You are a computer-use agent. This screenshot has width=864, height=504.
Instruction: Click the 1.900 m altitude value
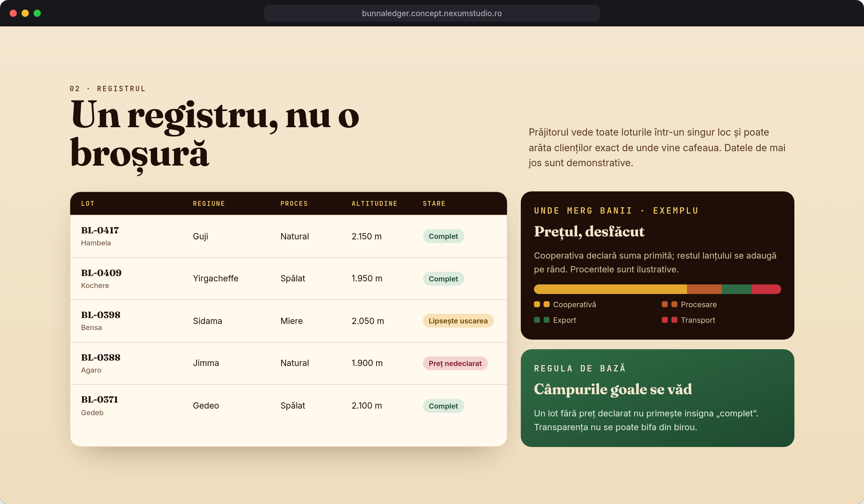click(x=367, y=363)
